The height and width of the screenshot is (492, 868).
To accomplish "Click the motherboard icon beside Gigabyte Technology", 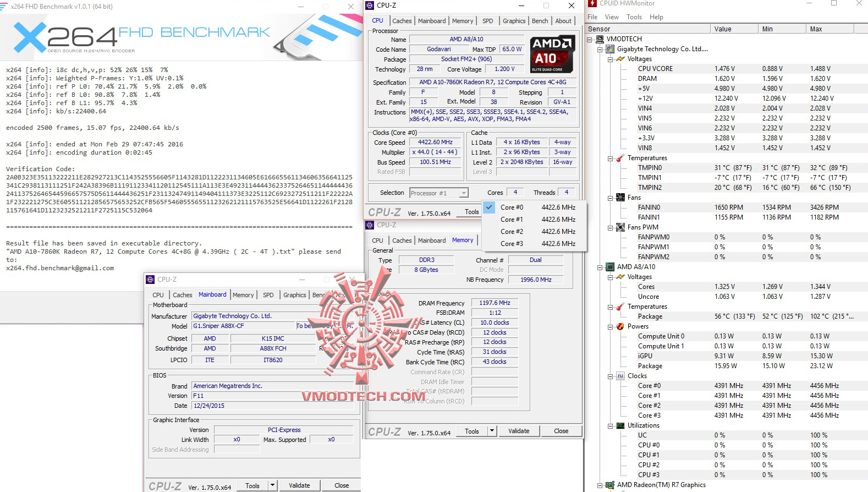I will pos(609,49).
